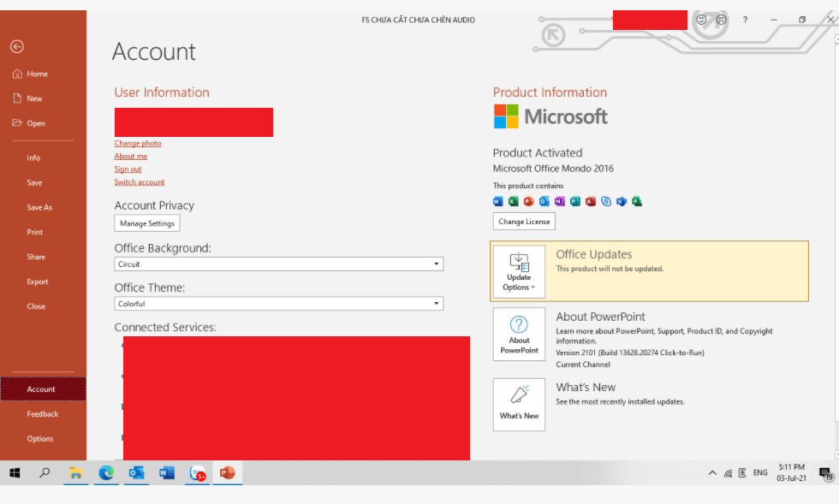Click the Sign out link
Image resolution: width=839 pixels, height=504 pixels.
click(x=128, y=169)
